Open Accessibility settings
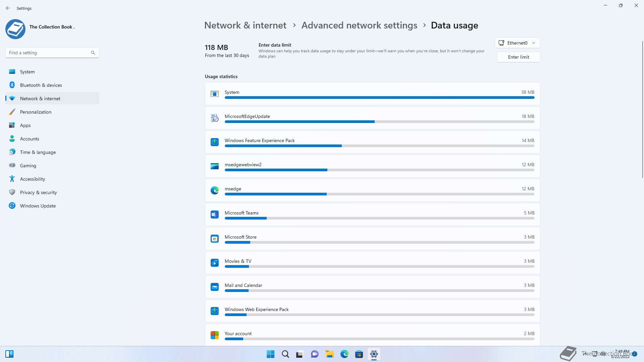This screenshot has width=644, height=362. click(x=52, y=179)
